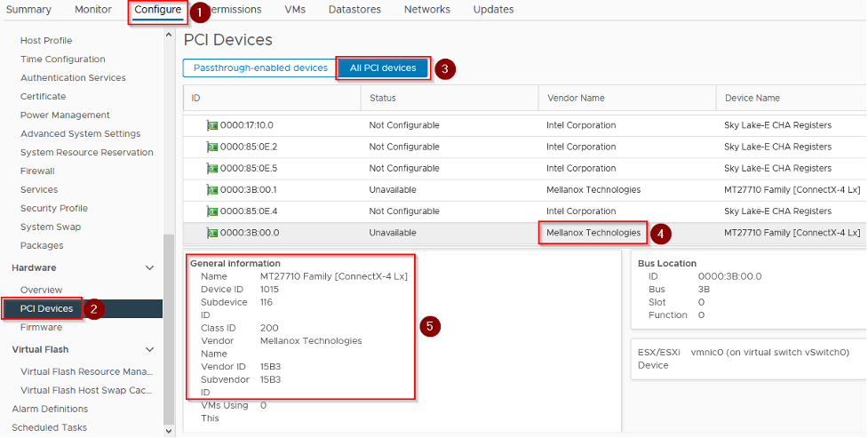Select row ID 0000:85:0E.4
The width and height of the screenshot is (868, 438).
[x=249, y=212]
